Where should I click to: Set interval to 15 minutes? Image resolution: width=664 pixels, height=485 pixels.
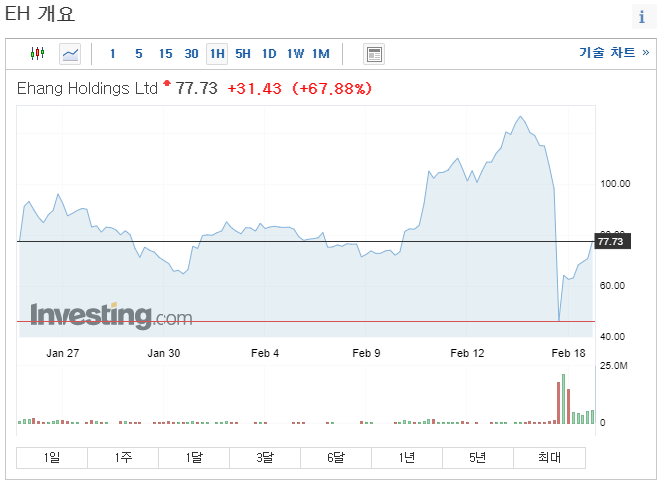point(166,54)
